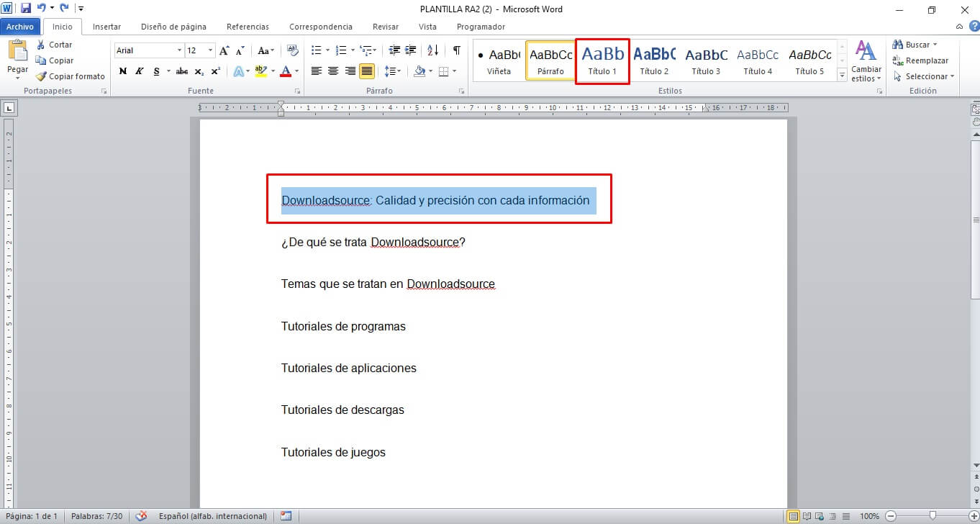Viewport: 980px width, 524px height.
Task: Zoom out with minus button
Action: coord(890,516)
